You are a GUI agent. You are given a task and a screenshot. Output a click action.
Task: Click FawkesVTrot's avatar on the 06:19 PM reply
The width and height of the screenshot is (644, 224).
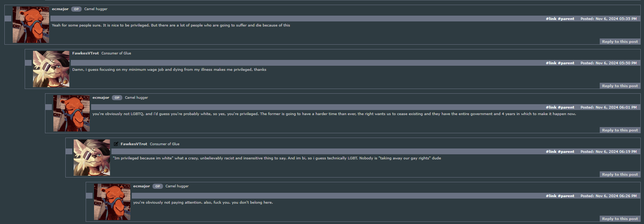pos(91,157)
